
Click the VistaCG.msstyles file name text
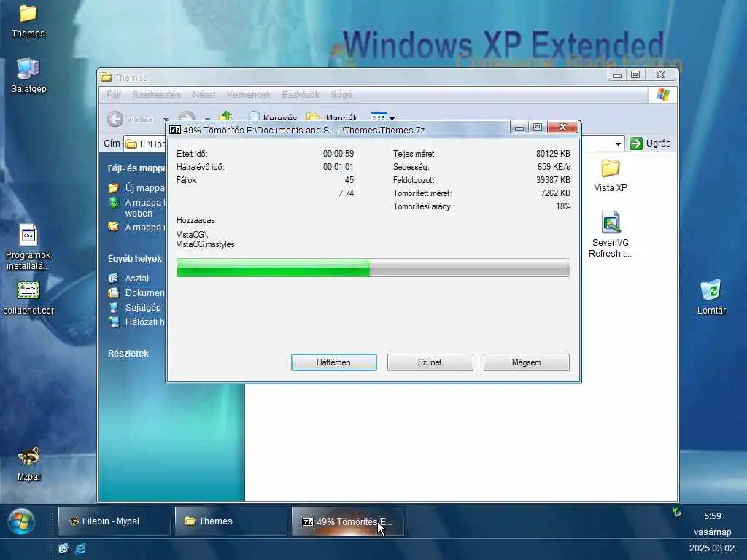click(x=205, y=244)
